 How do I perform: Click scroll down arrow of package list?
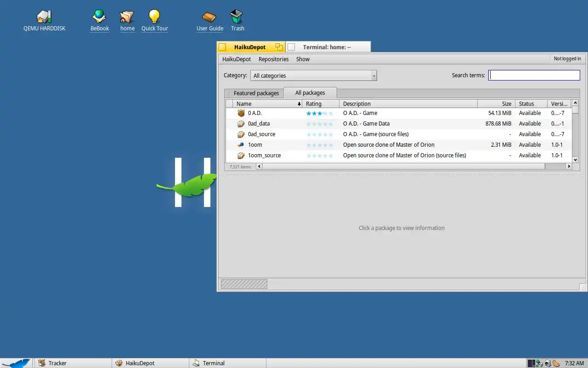point(575,160)
